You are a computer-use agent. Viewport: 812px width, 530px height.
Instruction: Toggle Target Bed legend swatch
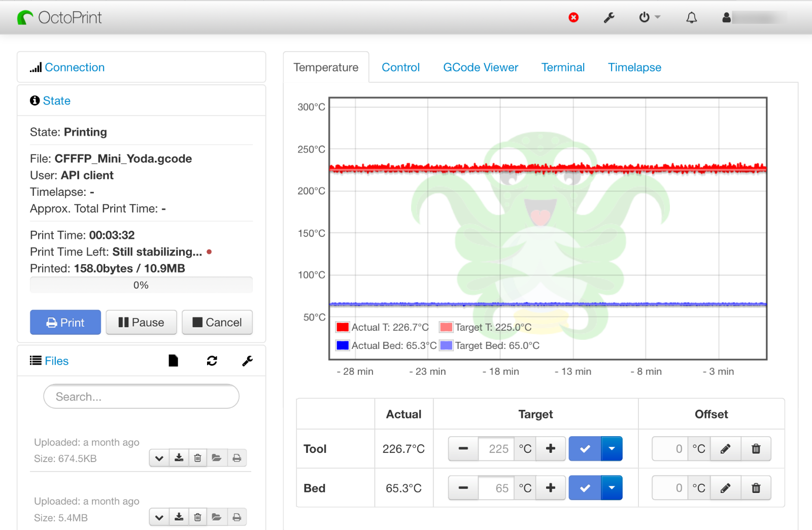click(446, 345)
